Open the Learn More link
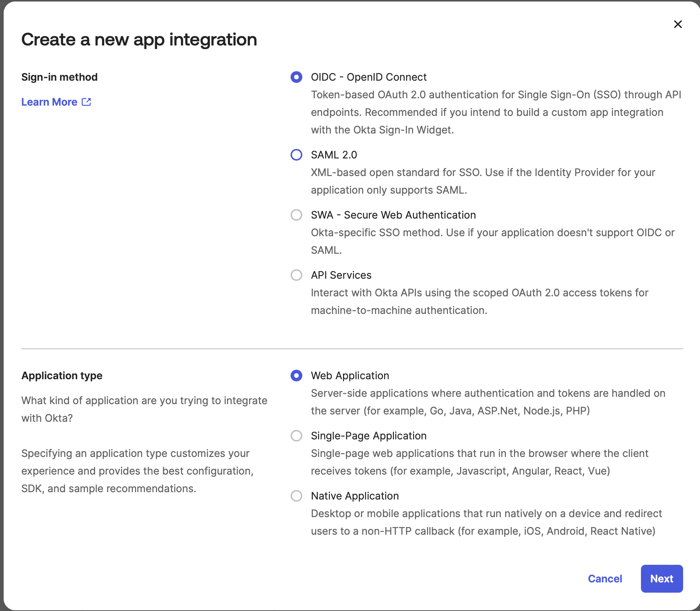This screenshot has width=700, height=611. pyautogui.click(x=50, y=102)
